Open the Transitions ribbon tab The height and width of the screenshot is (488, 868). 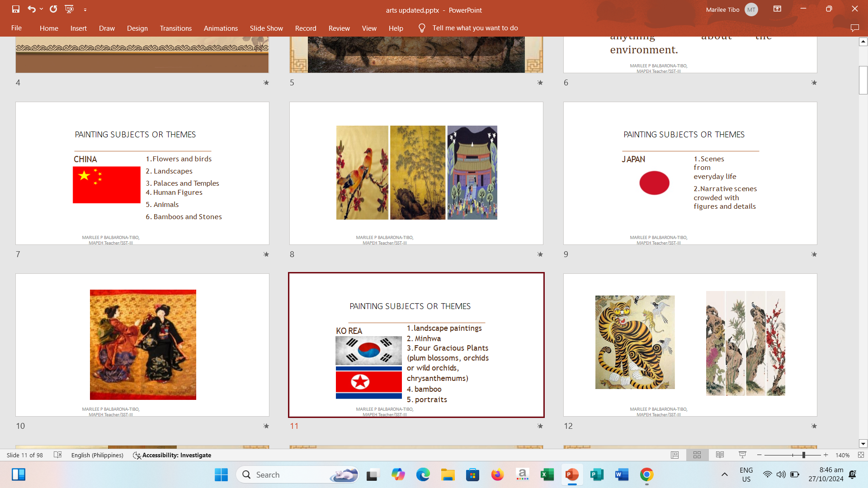click(x=176, y=28)
